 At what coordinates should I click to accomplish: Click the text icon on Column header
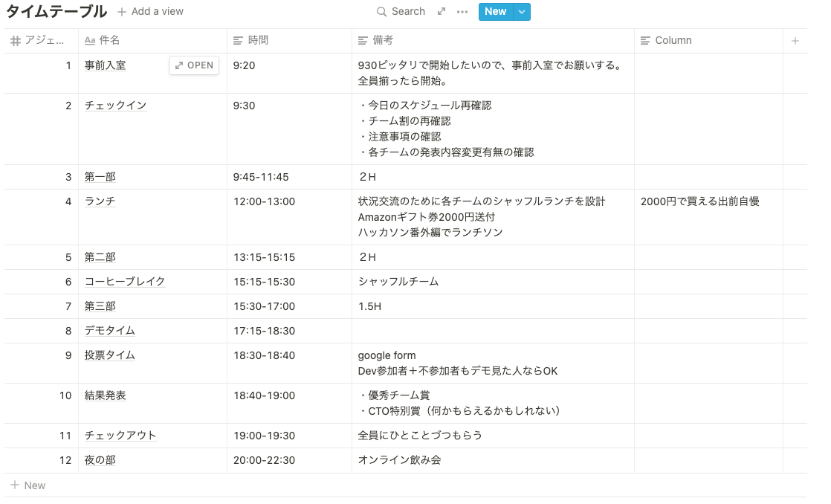(x=645, y=41)
